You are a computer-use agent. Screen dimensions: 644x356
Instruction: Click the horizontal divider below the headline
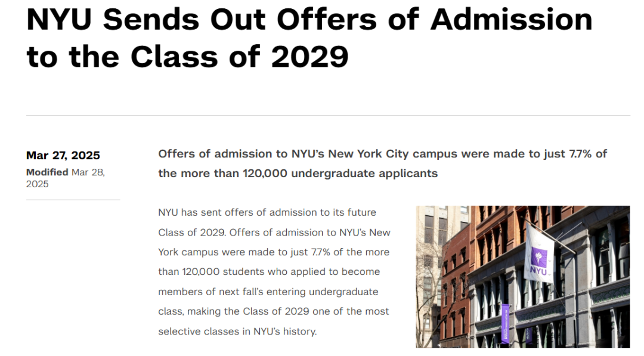(x=328, y=115)
